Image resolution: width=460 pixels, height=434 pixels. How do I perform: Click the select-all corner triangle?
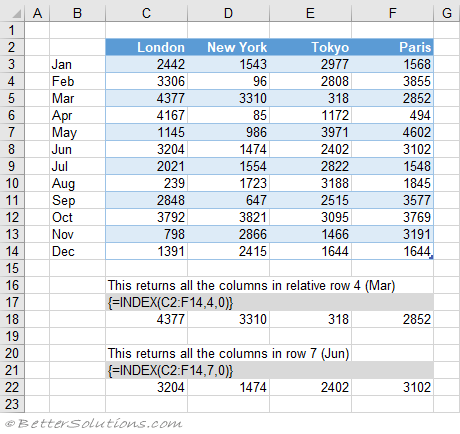coord(16,14)
